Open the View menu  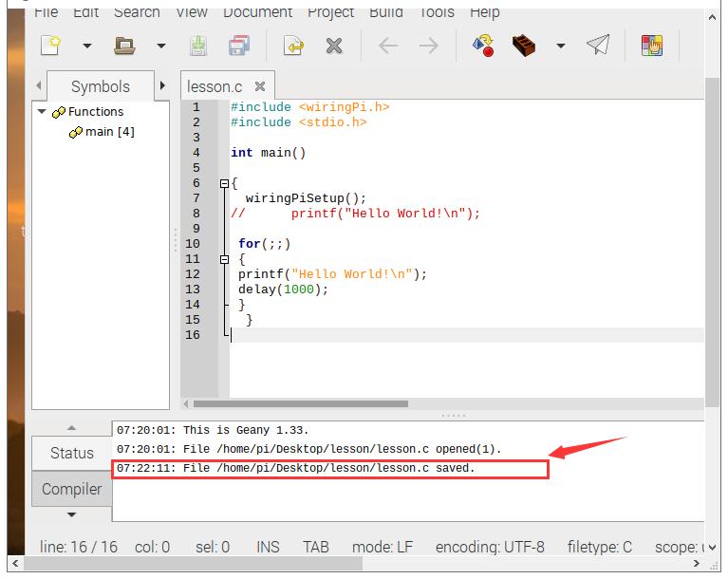pyautogui.click(x=192, y=12)
